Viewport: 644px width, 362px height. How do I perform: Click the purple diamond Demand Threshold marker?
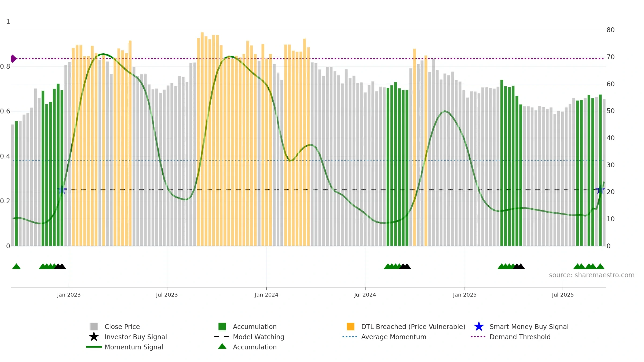pyautogui.click(x=13, y=58)
